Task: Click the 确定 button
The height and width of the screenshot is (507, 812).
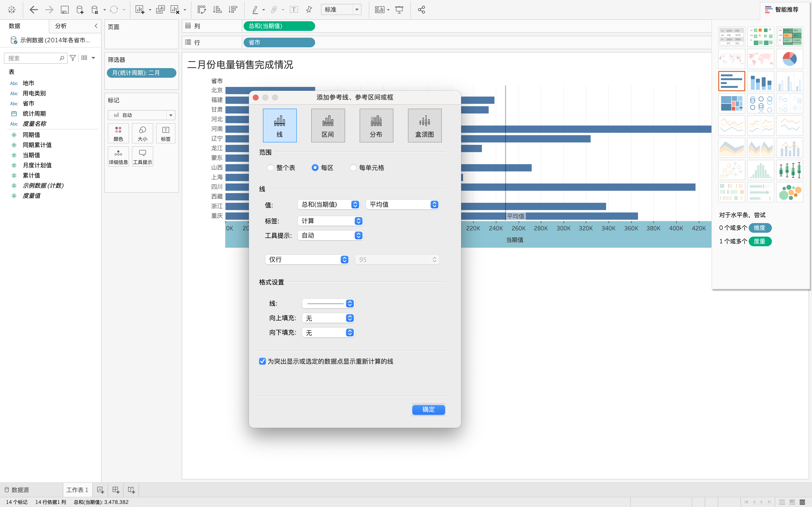Action: [x=428, y=409]
